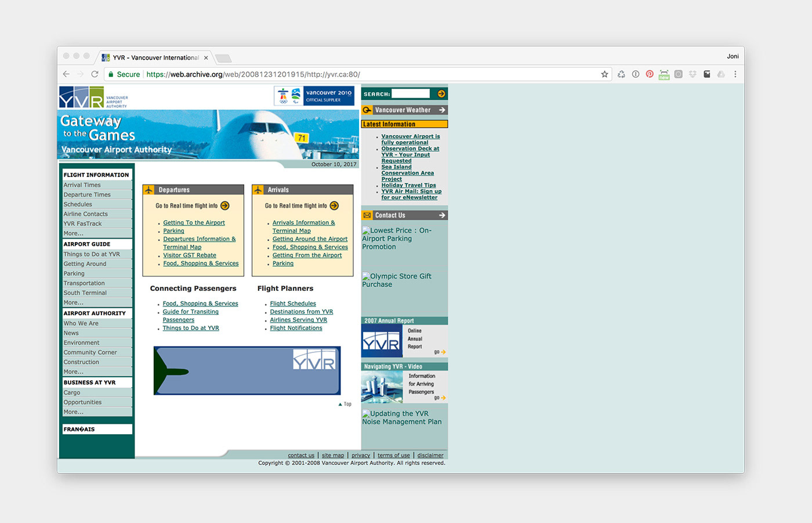
Task: Click the site search input field
Action: tap(411, 93)
